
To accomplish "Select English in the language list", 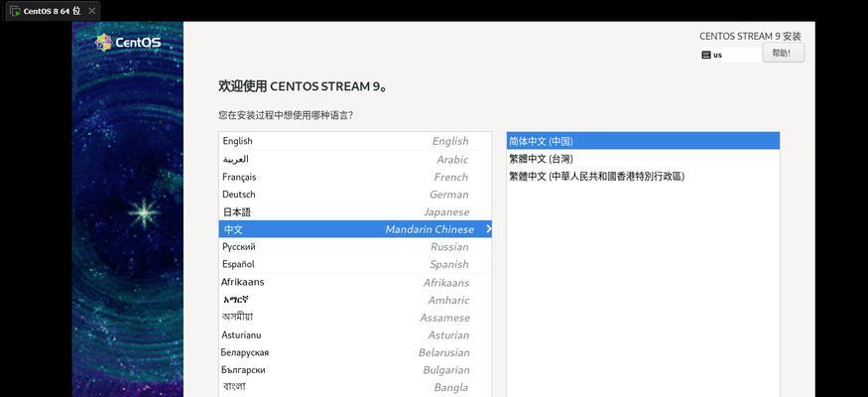I will [x=355, y=141].
